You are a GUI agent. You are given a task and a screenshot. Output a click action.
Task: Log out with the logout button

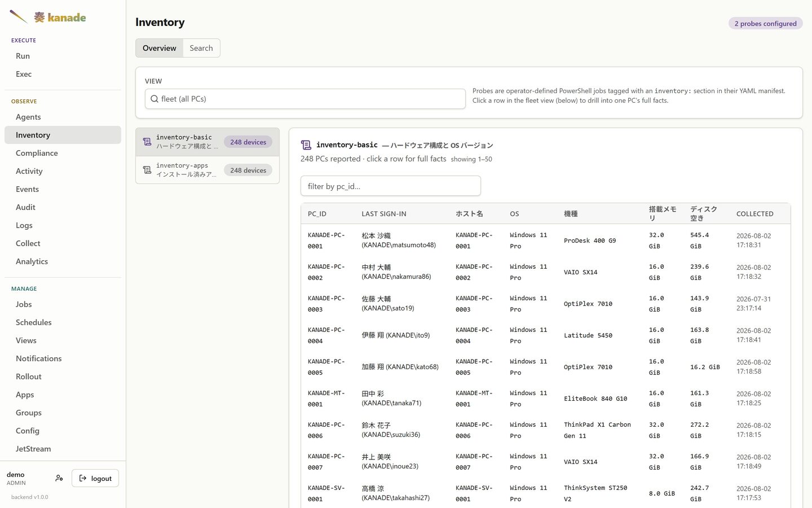pyautogui.click(x=95, y=478)
